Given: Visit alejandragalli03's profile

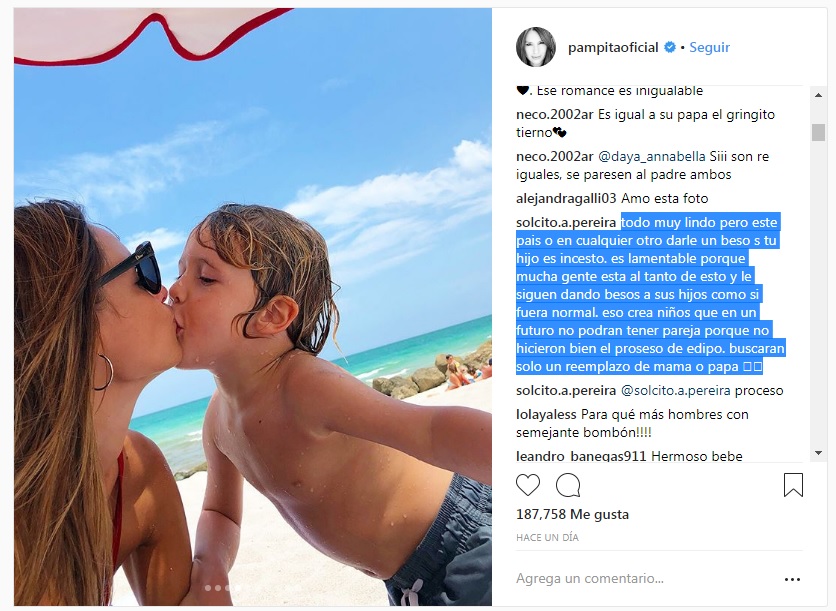Looking at the screenshot, I should pyautogui.click(x=566, y=199).
